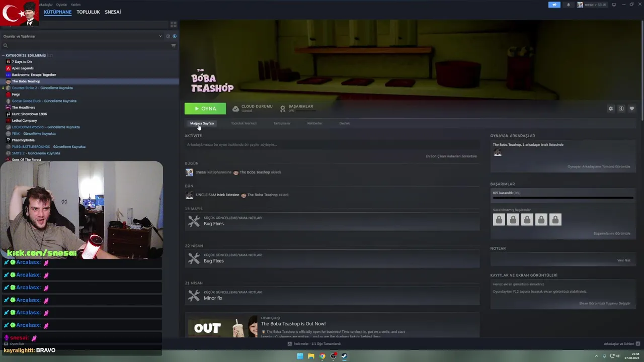Select Apex Legends in library
The width and height of the screenshot is (644, 362).
click(23, 68)
